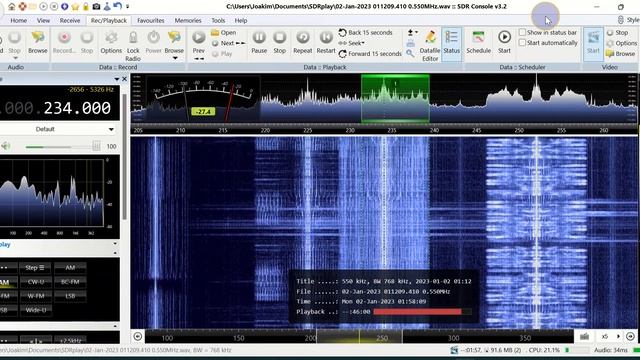Click the yellow highlighted frequency range bar
This screenshot has height=360, width=640.
coord(359,337)
